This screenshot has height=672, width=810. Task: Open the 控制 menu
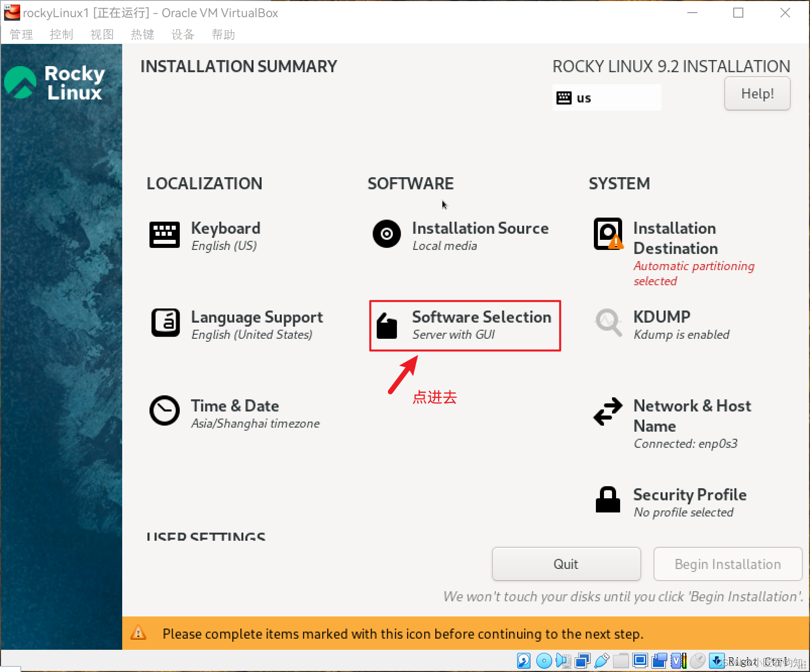coord(62,34)
